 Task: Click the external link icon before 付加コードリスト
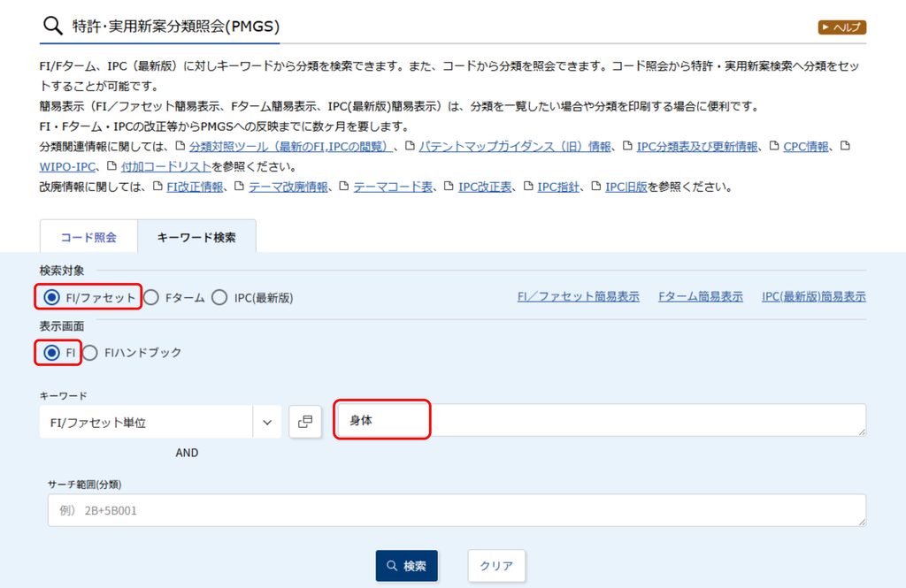point(112,166)
